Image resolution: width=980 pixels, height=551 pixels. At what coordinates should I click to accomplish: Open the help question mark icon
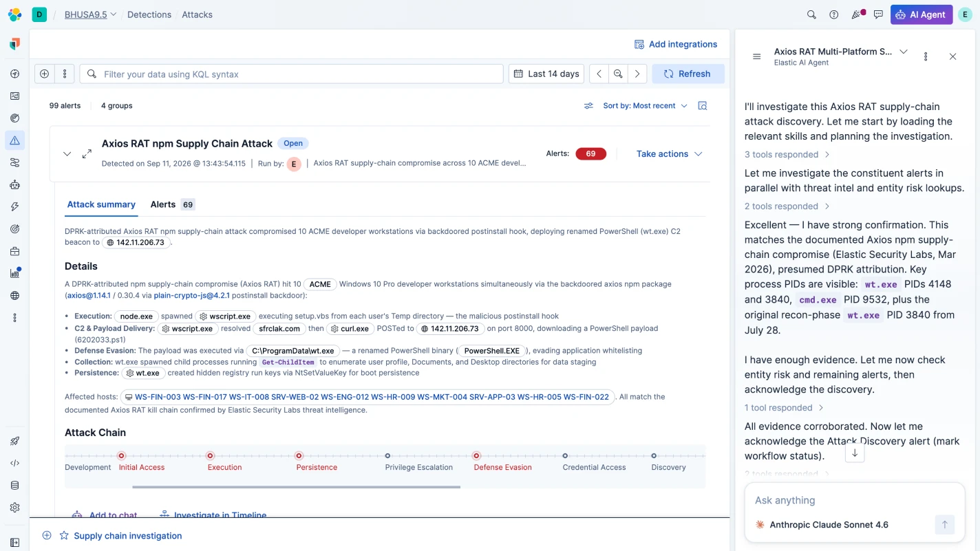834,14
